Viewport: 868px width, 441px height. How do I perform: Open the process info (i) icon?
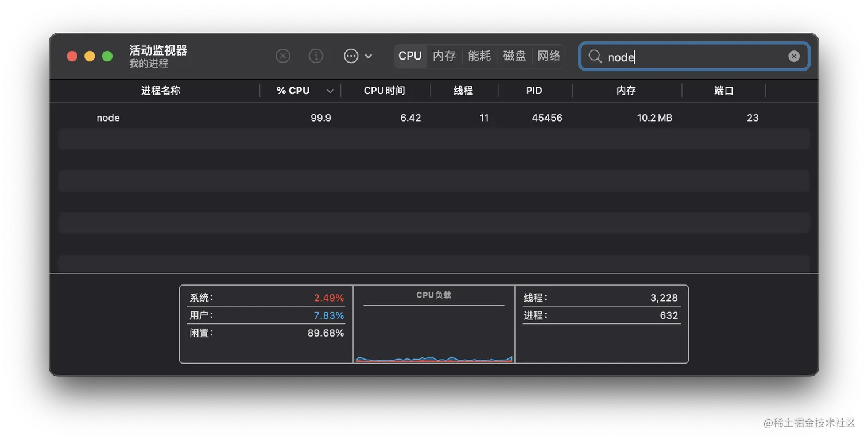point(315,56)
